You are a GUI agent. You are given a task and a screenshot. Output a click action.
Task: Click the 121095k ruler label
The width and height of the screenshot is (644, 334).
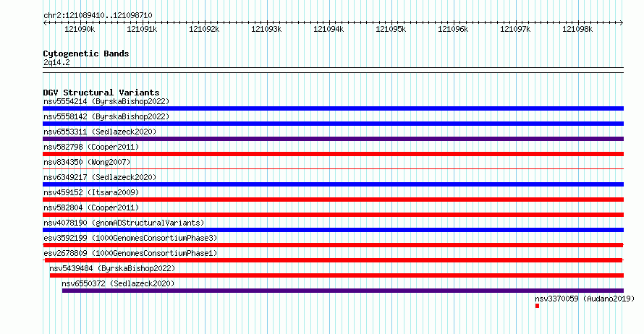click(x=391, y=29)
